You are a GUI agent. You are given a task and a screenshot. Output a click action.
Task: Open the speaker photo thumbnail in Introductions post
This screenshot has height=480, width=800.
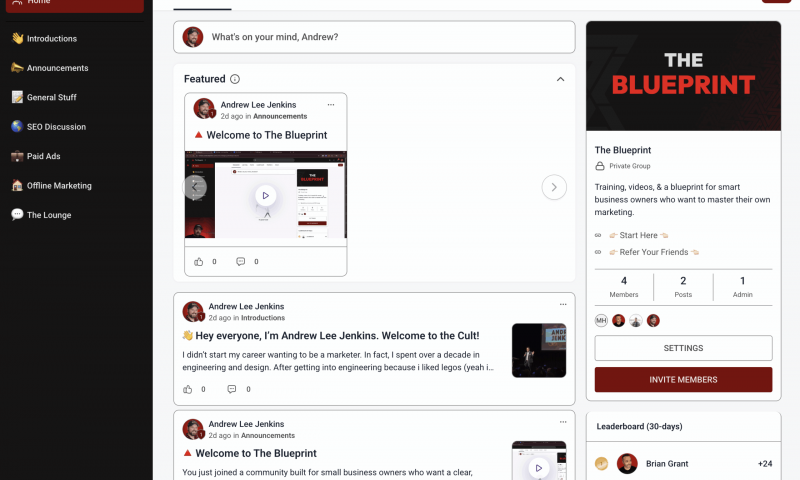[539, 350]
